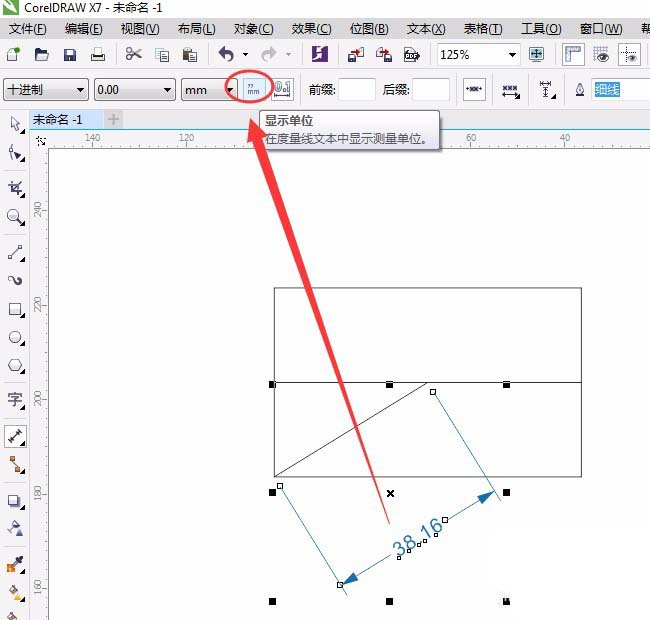The height and width of the screenshot is (620, 650).
Task: Select the Artistic Media tool
Action: click(x=16, y=281)
